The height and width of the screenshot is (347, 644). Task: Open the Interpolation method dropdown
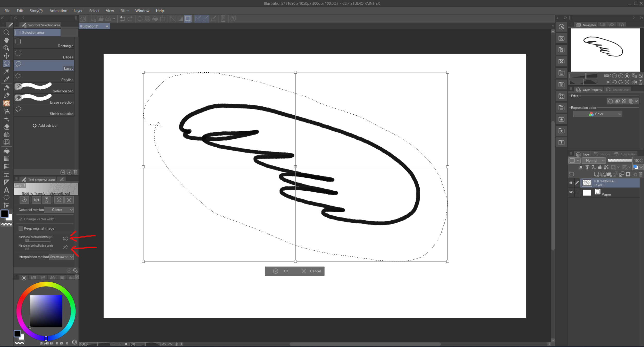point(62,257)
